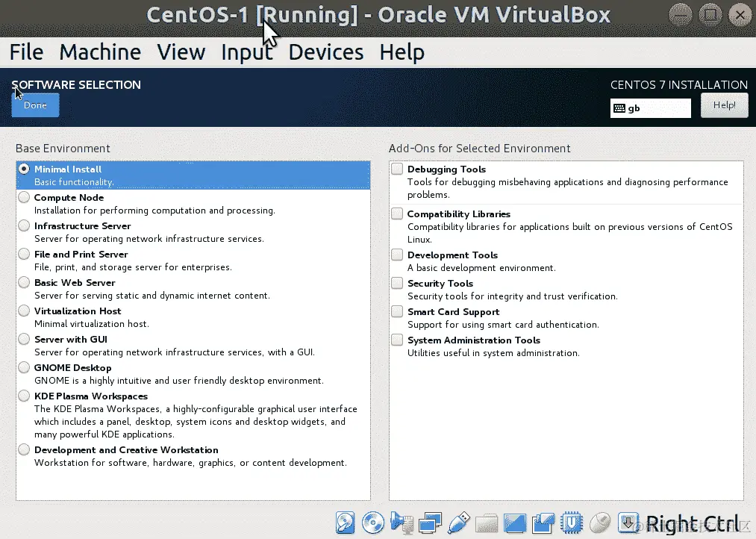Choose KDE Plasma Workspaces option
This screenshot has height=539, width=756.
click(x=24, y=396)
